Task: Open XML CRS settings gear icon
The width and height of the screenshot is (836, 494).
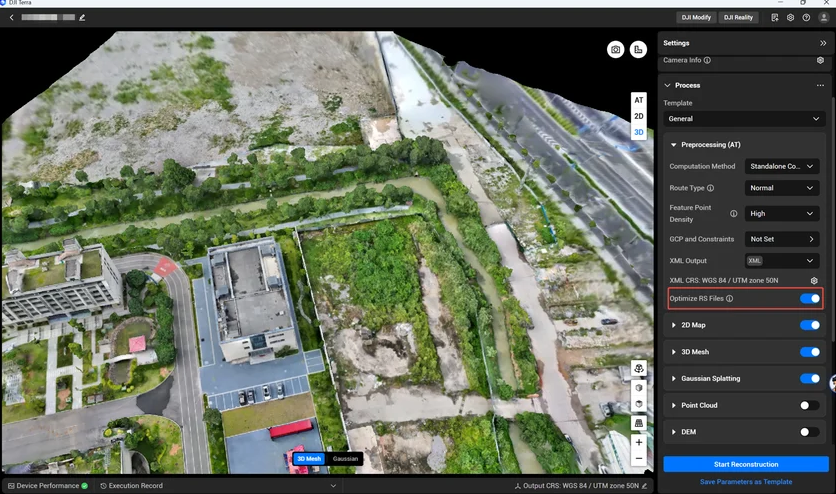Action: [814, 280]
